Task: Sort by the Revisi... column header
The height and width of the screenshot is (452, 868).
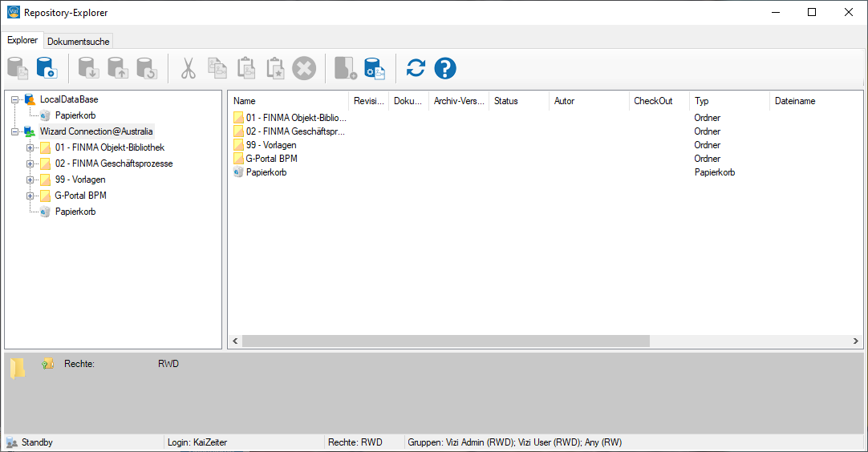Action: 368,101
